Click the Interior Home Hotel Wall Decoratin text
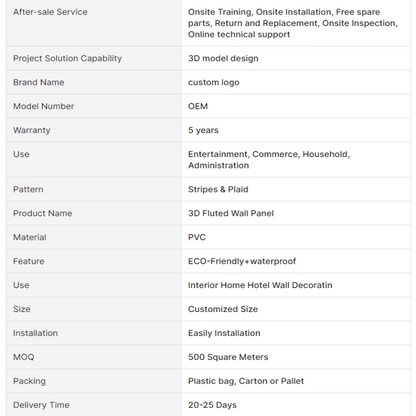The height and width of the screenshot is (416, 416). click(260, 285)
